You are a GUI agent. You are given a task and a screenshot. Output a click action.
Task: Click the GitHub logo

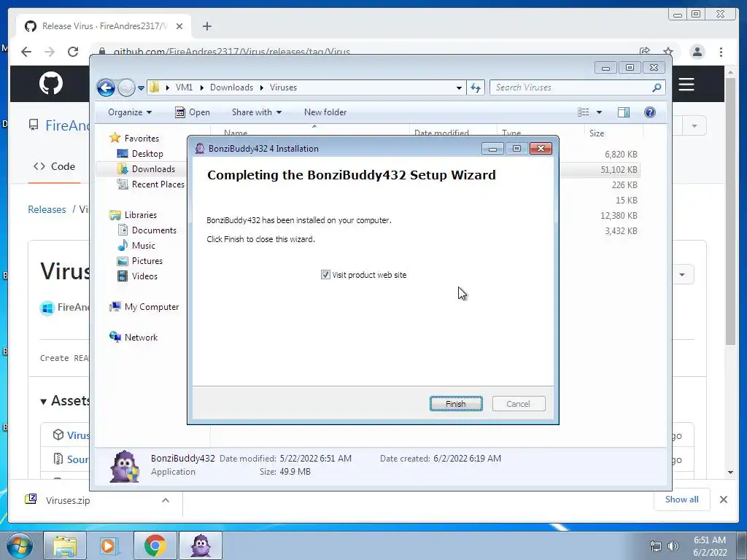[51, 83]
